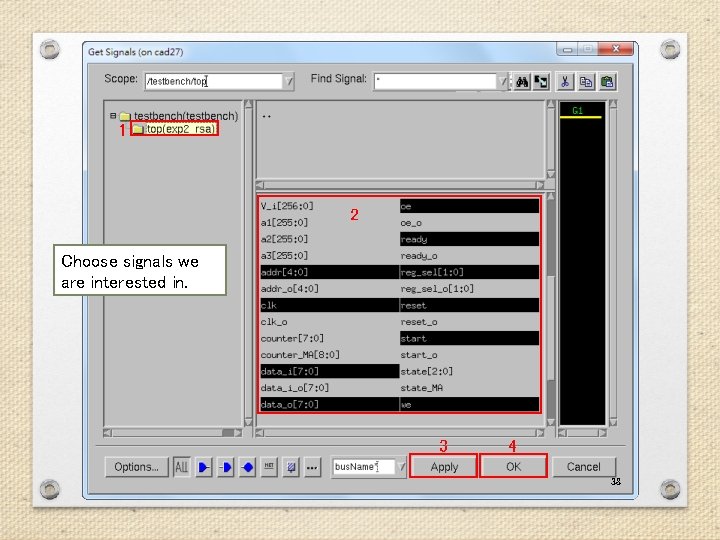This screenshot has width=720, height=540.
Task: Click the three-dots more filters button
Action: tap(312, 467)
